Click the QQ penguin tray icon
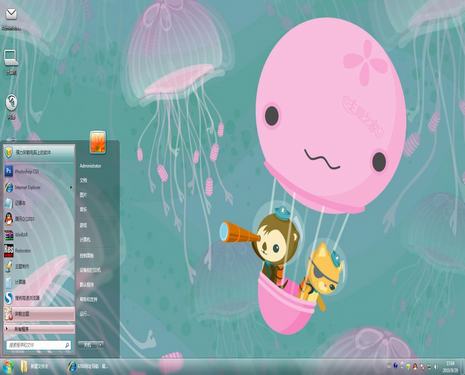The width and height of the screenshot is (465, 375). (415, 366)
